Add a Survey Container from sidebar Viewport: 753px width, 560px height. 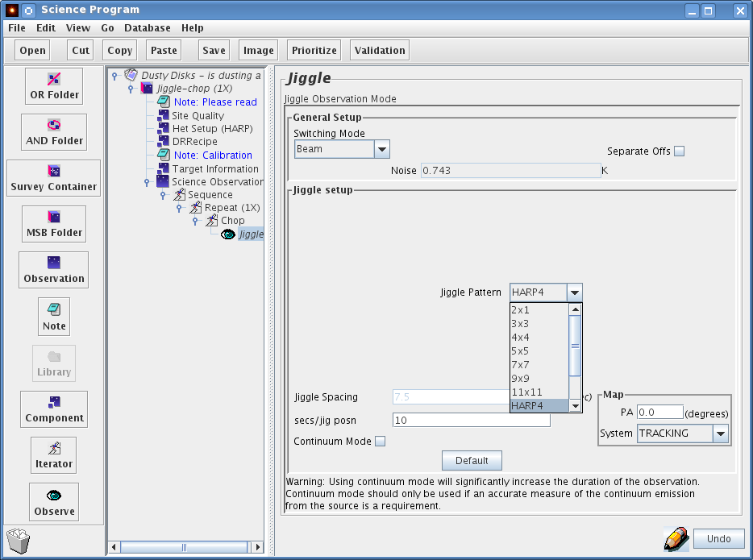coord(54,178)
